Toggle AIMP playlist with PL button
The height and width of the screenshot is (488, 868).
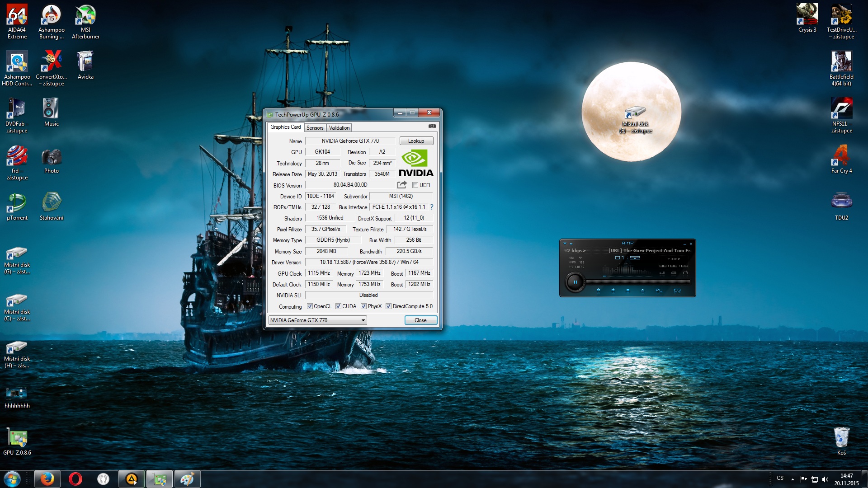[x=659, y=291]
